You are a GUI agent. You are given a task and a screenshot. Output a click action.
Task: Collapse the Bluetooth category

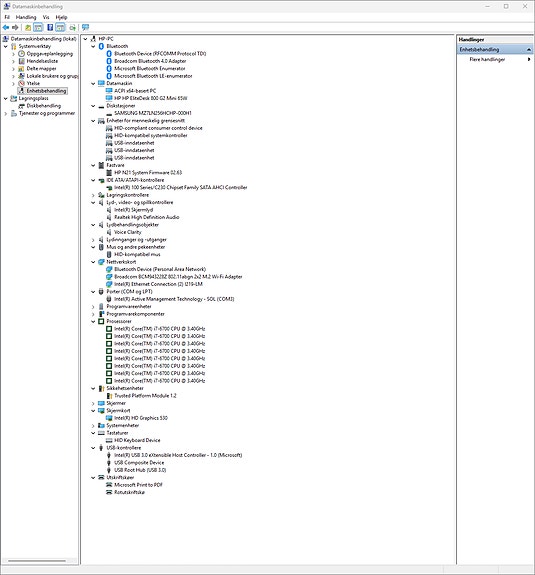[93, 46]
